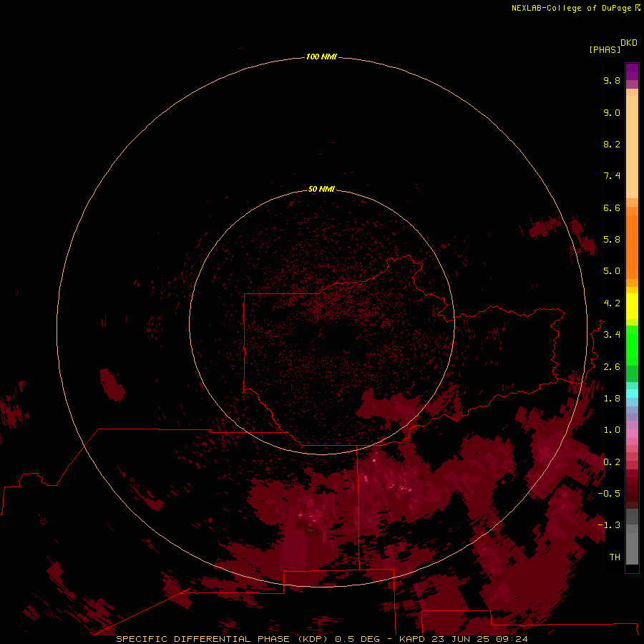Click the 8.2 value on the color scale
This screenshot has height=644, width=644.
pyautogui.click(x=612, y=144)
